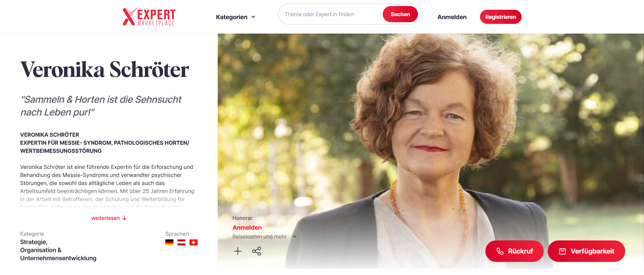Click the plus icon to add expert
Viewport: 644px width, 275px height.
tap(238, 251)
